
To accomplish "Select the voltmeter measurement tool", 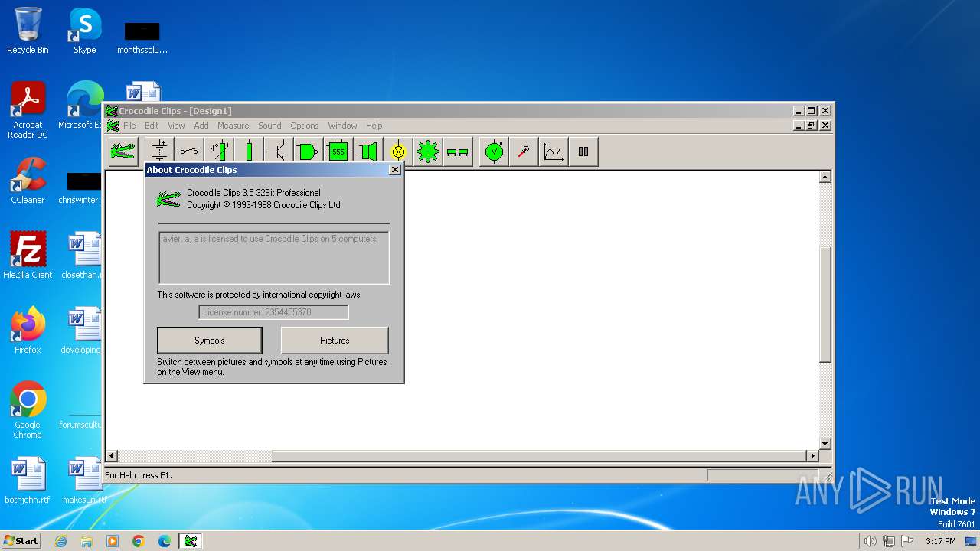I will click(495, 152).
